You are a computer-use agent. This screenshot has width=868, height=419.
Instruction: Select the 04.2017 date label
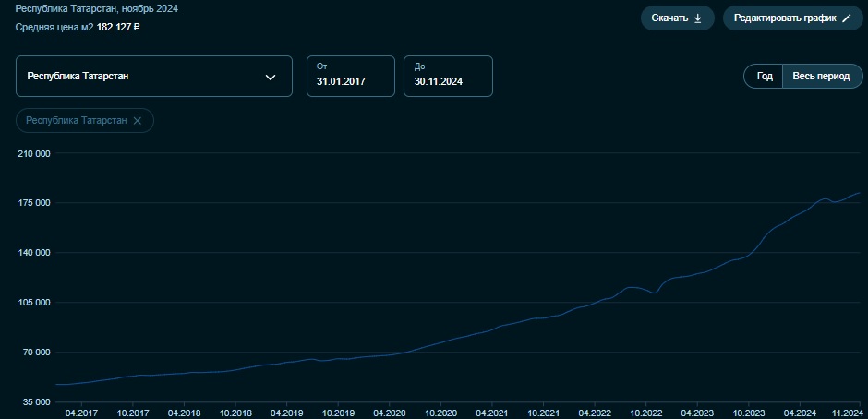click(81, 413)
